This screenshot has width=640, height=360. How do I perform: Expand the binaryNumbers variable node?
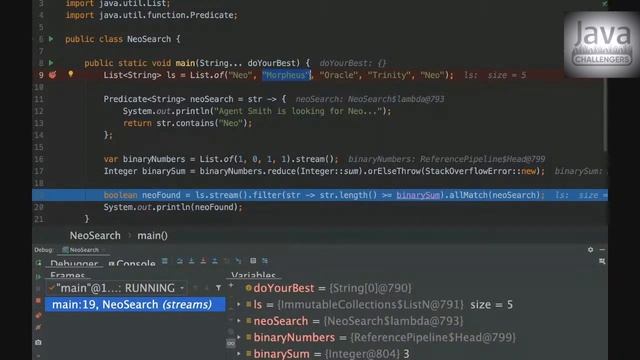(239, 338)
